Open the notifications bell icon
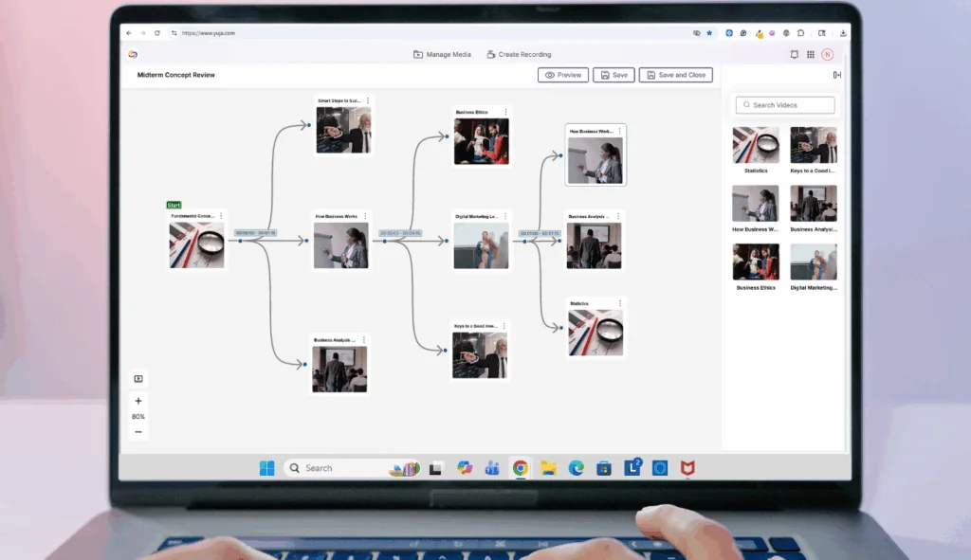Screen dimensions: 971x560 click(794, 55)
